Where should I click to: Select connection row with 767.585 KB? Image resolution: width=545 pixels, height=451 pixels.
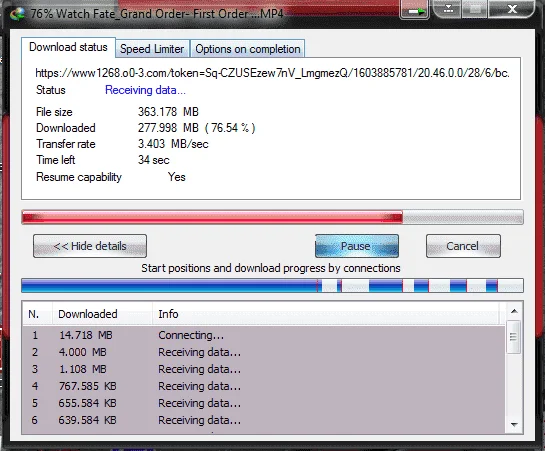click(264, 386)
